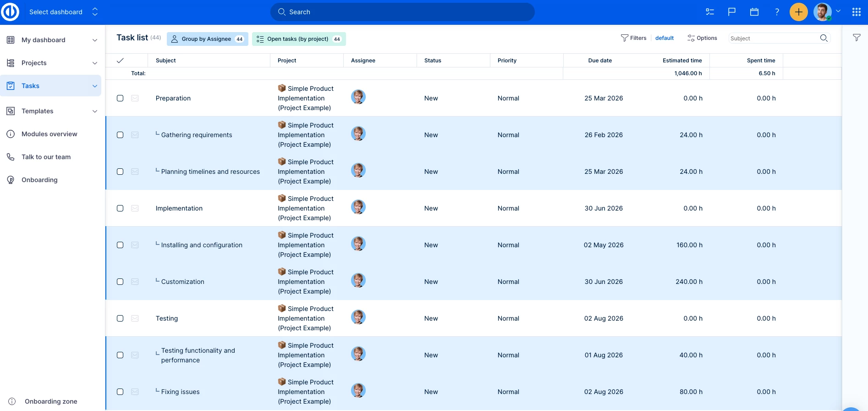The width and height of the screenshot is (868, 411).
Task: Open Projects in the sidebar
Action: pos(34,63)
